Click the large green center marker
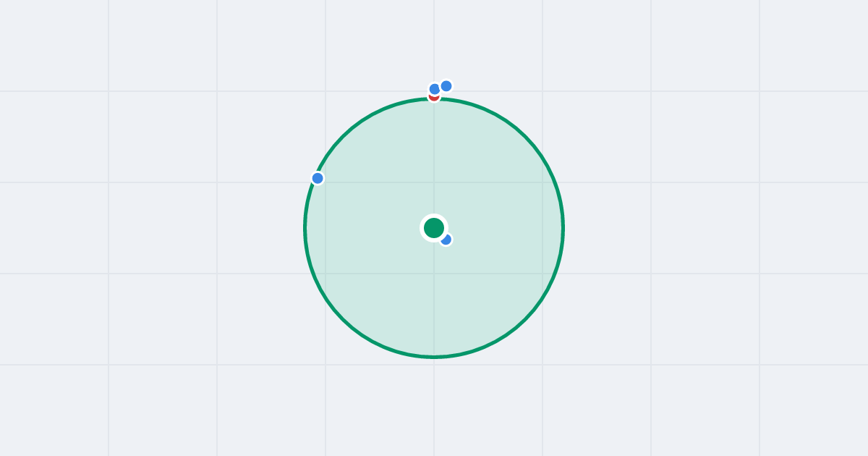 [x=434, y=228]
